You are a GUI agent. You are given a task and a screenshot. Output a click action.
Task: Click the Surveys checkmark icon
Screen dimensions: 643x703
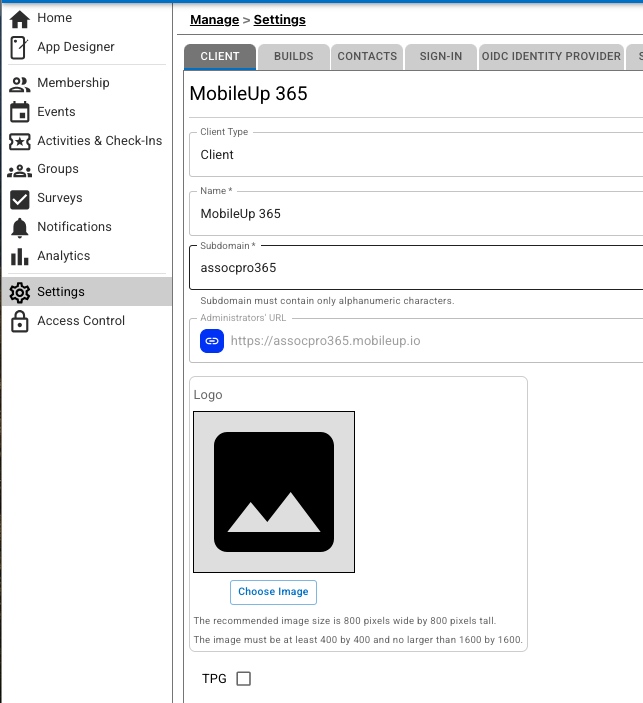19,198
